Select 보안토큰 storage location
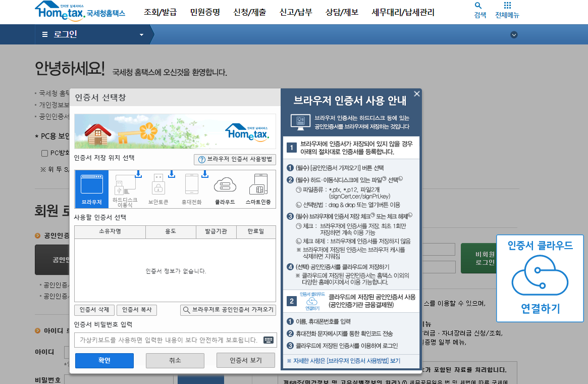The height and width of the screenshot is (384, 588). pyautogui.click(x=158, y=189)
